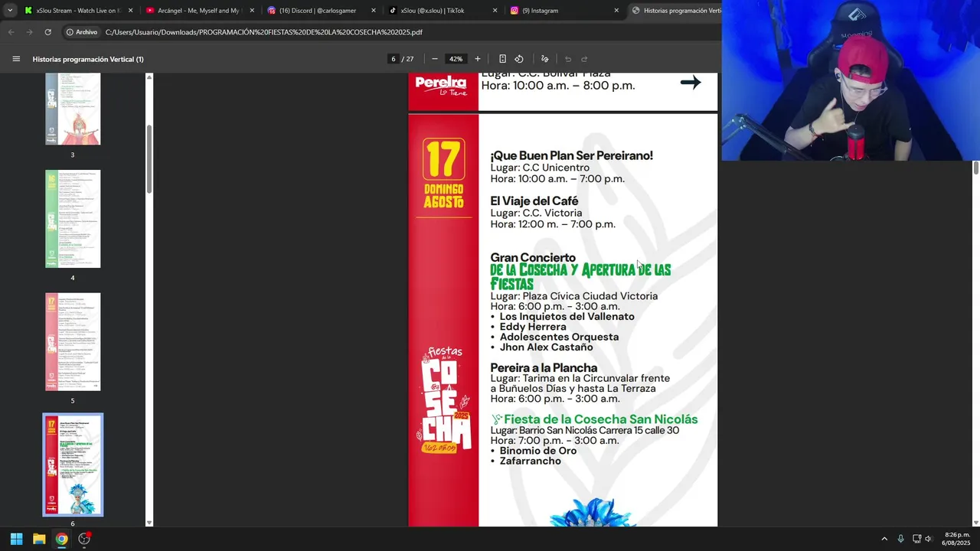Screen dimensions: 980x551
Task: Open the volume control tray icon
Action: [x=929, y=539]
